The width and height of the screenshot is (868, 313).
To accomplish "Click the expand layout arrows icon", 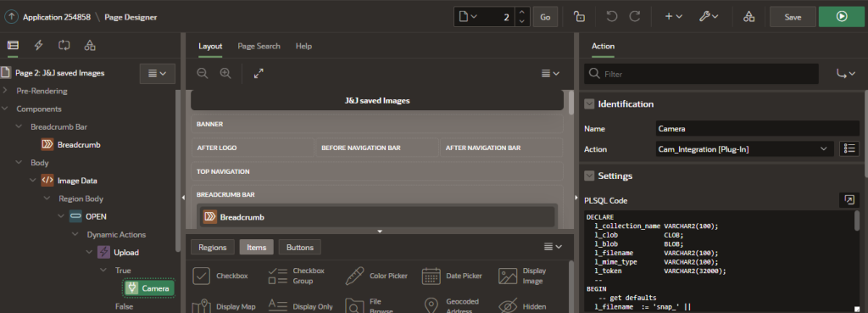I will coord(259,73).
